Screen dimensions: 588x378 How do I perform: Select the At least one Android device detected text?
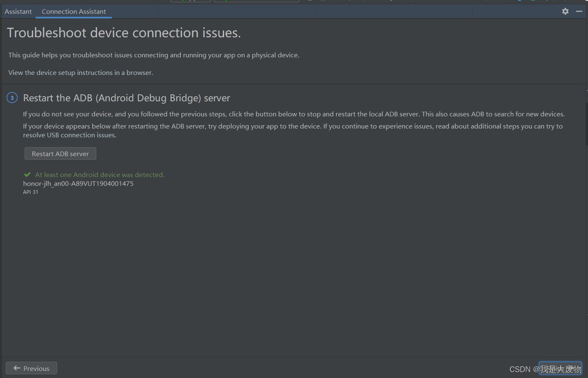(x=99, y=175)
